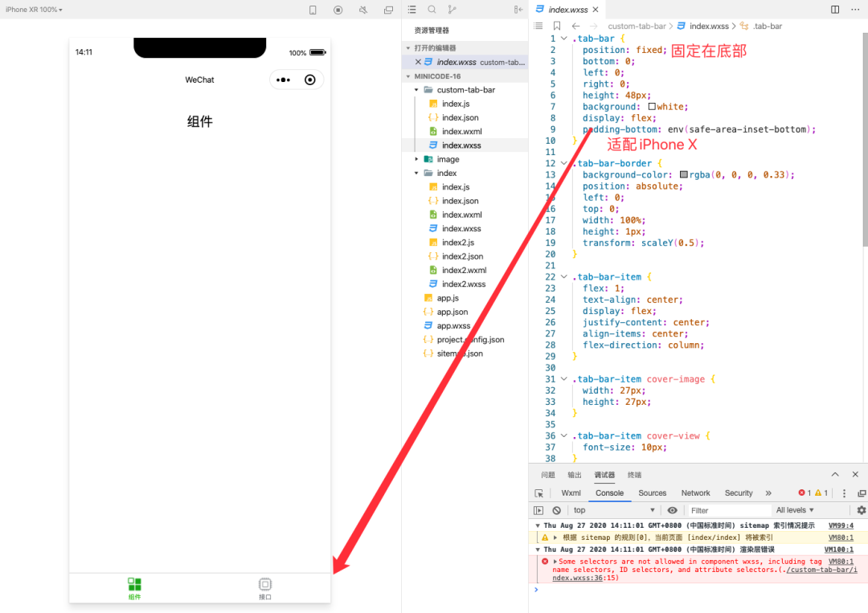Fold the .tab-bar-item rule at line 22

[x=564, y=276]
